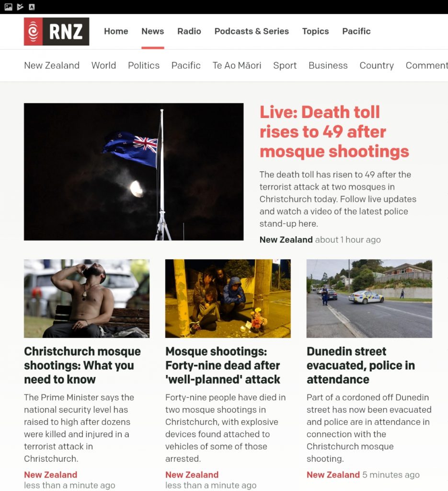Open the vigil photo thumbnail with flowers
The height and width of the screenshot is (491, 448).
[228, 298]
